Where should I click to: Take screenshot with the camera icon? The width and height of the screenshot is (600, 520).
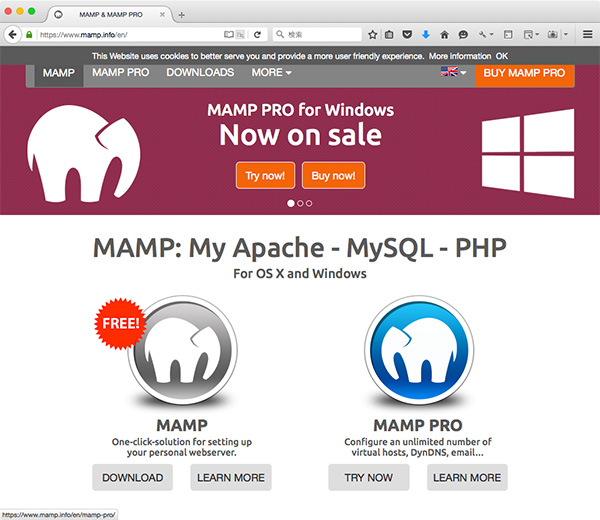(x=552, y=35)
